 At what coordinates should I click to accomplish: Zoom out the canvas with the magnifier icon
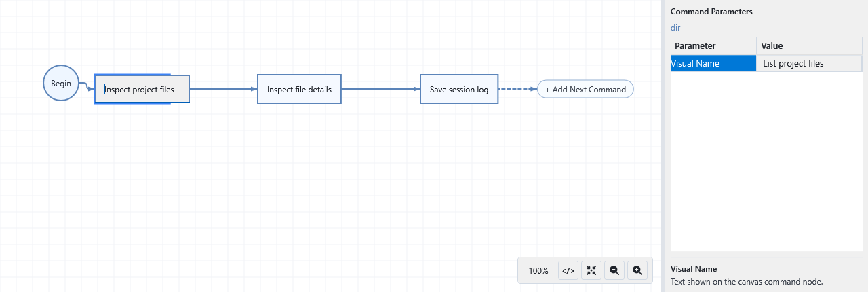tap(614, 270)
